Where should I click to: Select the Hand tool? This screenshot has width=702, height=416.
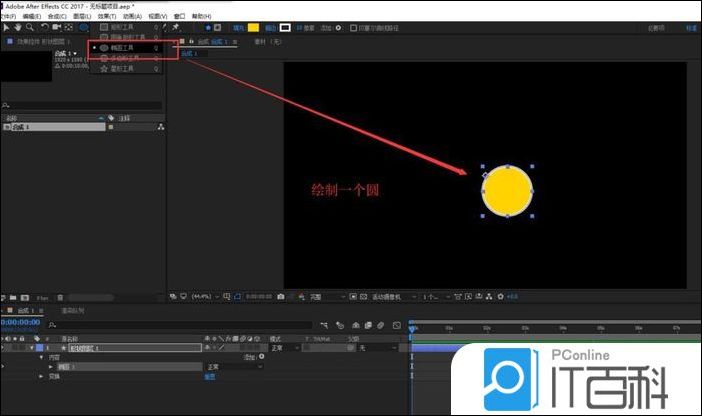(x=18, y=27)
